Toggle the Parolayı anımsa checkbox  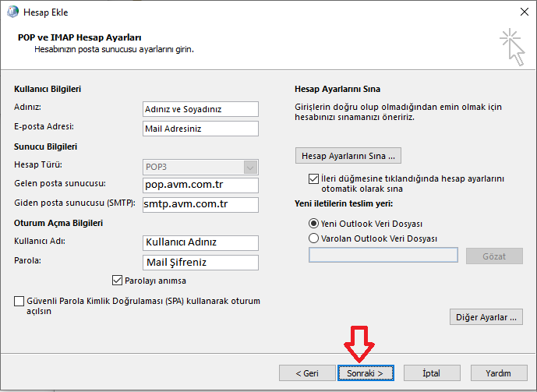pos(118,281)
